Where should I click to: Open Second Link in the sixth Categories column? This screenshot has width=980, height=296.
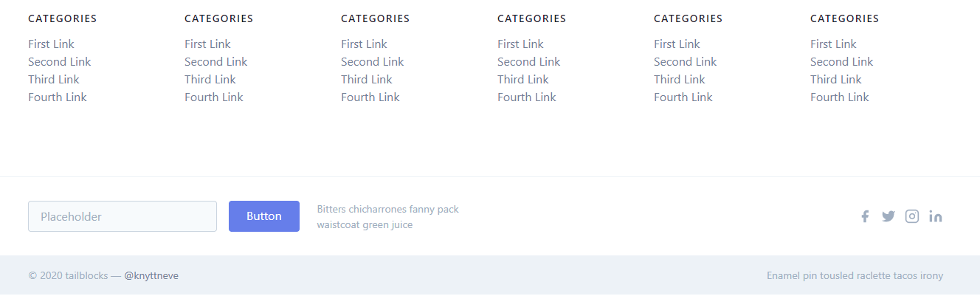pyautogui.click(x=842, y=62)
